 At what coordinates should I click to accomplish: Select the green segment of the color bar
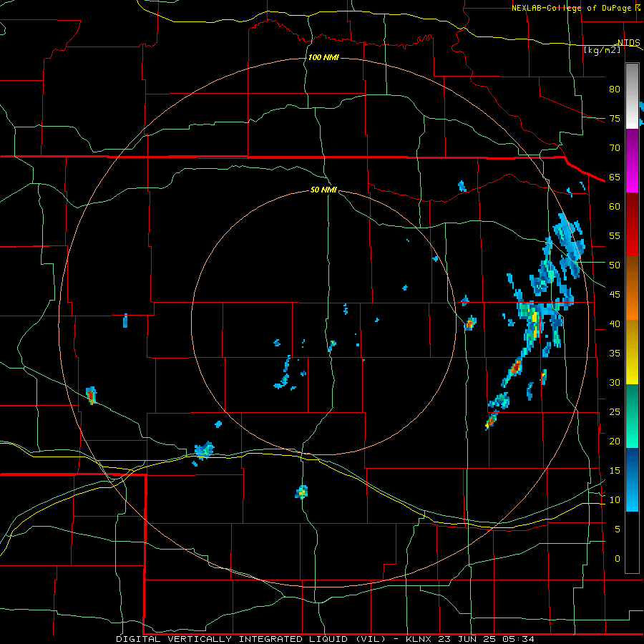click(632, 416)
